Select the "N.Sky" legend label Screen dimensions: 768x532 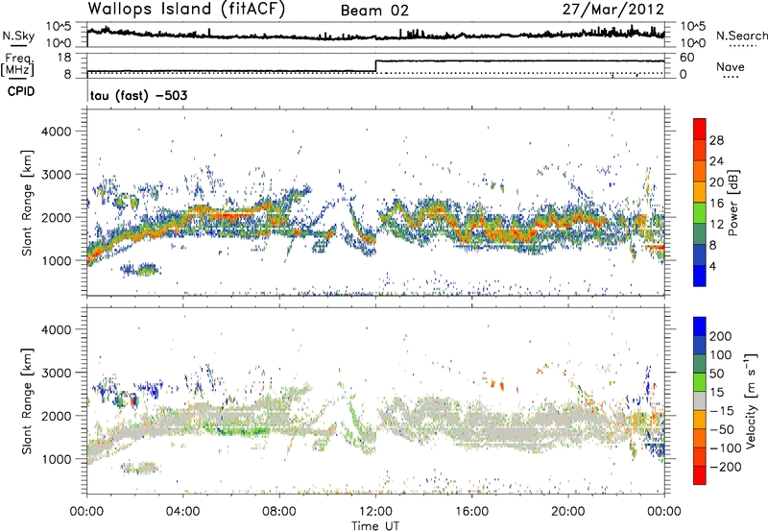(x=18, y=36)
